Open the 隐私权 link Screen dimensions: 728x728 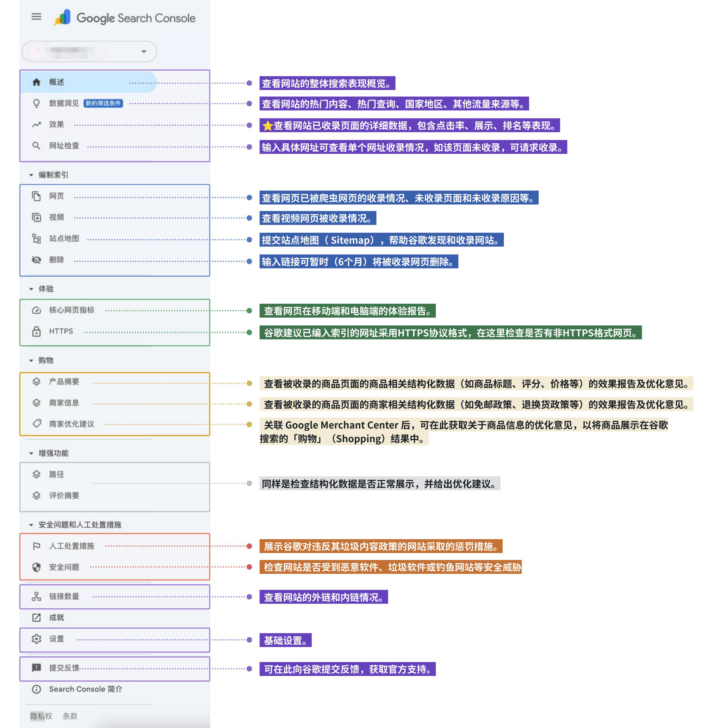[41, 716]
